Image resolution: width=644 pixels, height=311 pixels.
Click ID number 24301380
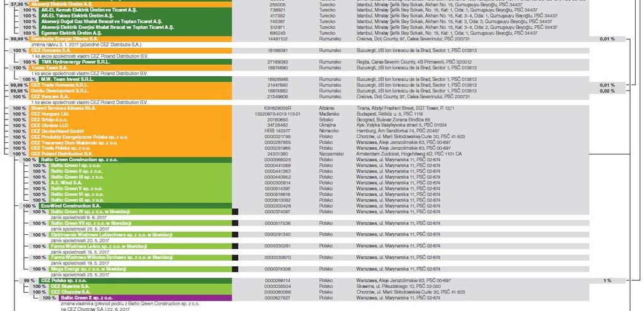pos(277,154)
